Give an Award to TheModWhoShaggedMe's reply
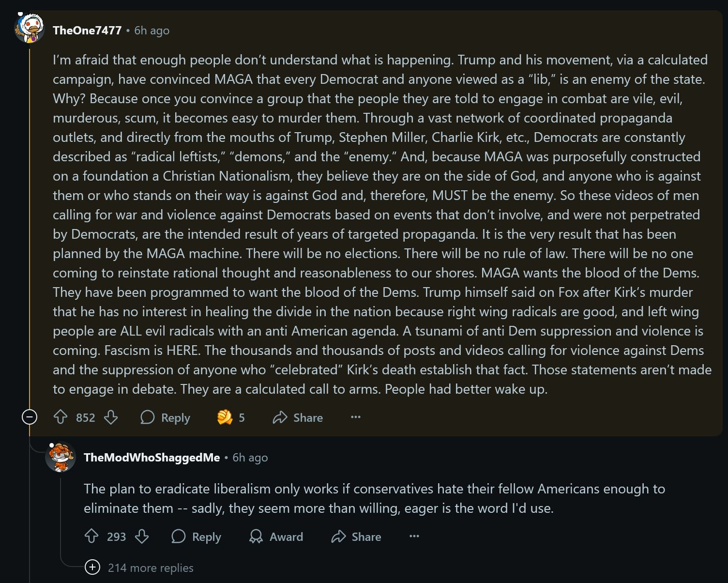The width and height of the screenshot is (728, 583). tap(276, 537)
